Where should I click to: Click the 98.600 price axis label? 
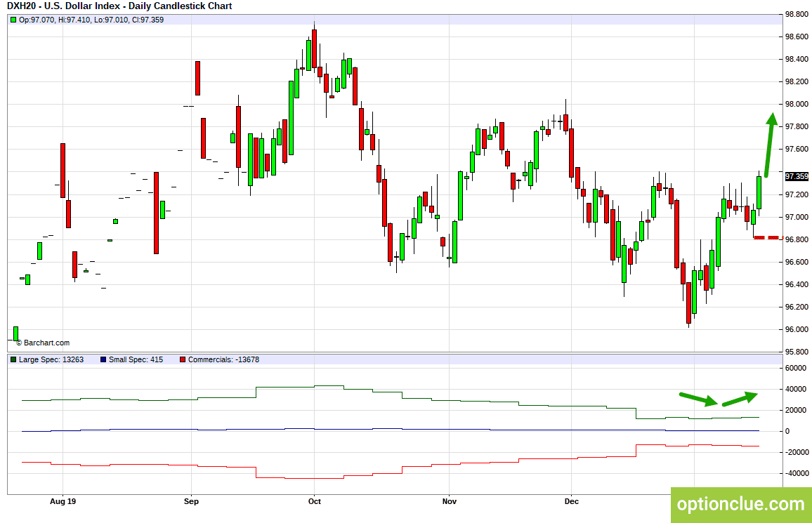tap(797, 37)
